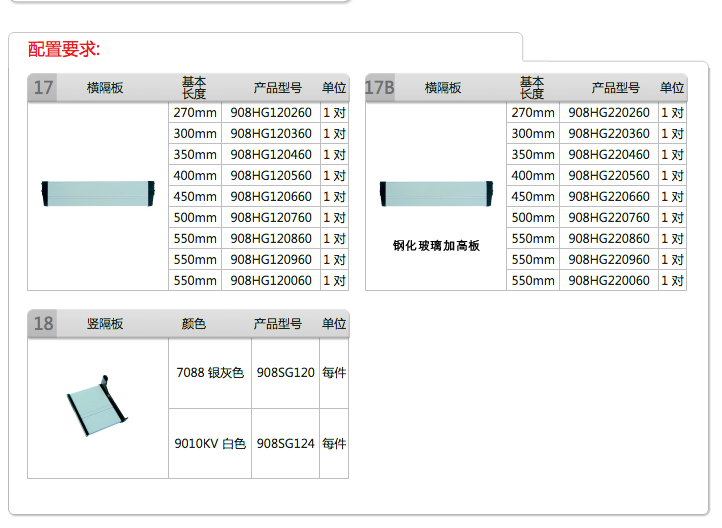This screenshot has width=722, height=528.
Task: Choose the 9010KV 白色 color option
Action: click(210, 443)
